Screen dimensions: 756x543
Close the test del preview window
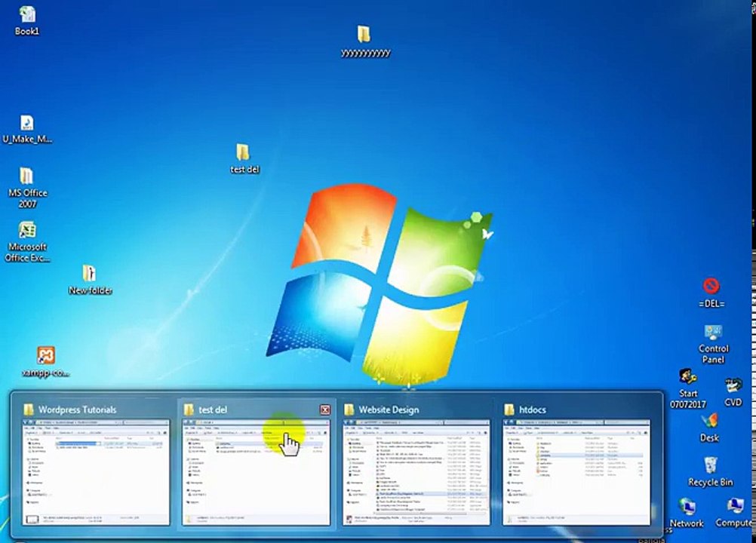[325, 410]
